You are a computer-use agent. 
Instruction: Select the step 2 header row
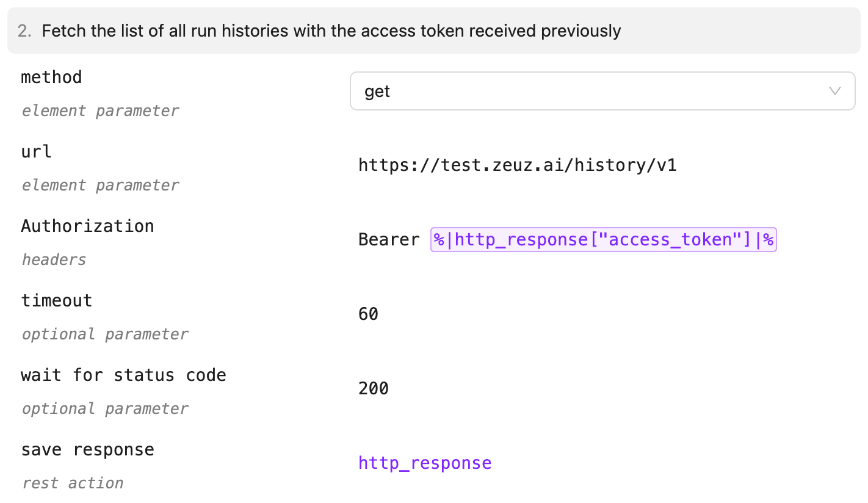434,31
